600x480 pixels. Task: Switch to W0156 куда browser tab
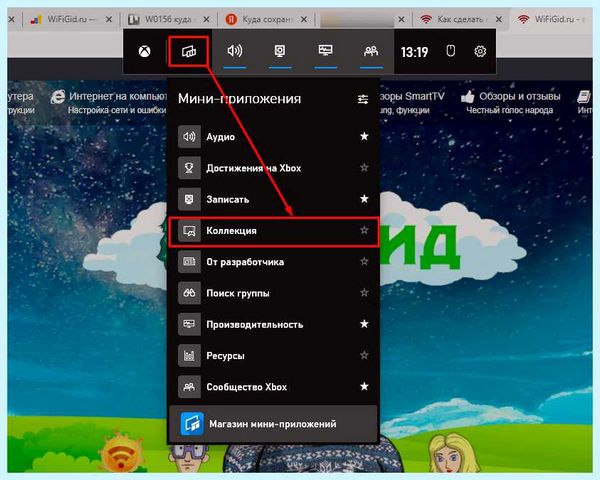(x=168, y=19)
